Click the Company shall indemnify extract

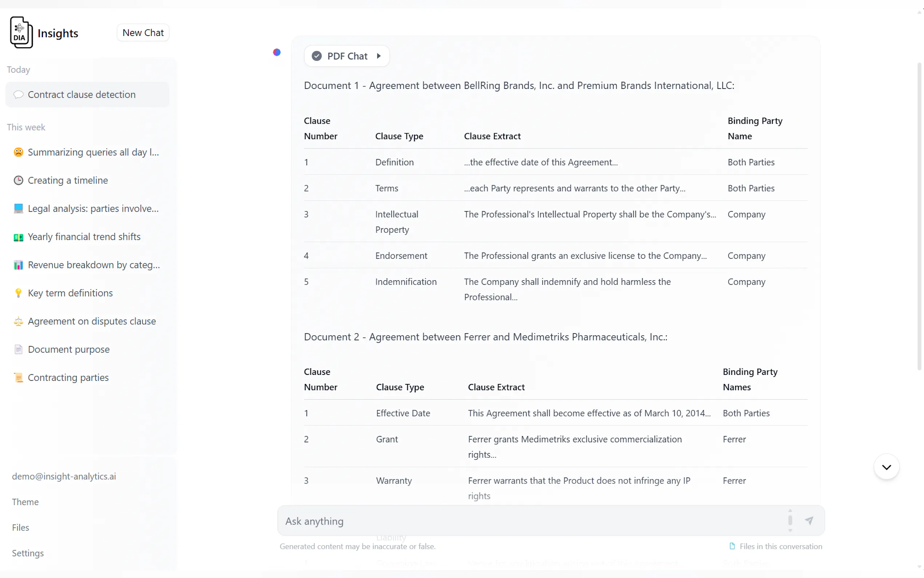click(x=567, y=289)
